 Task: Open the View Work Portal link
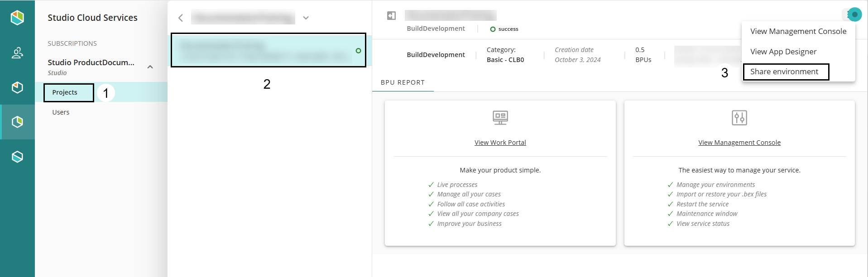500,143
